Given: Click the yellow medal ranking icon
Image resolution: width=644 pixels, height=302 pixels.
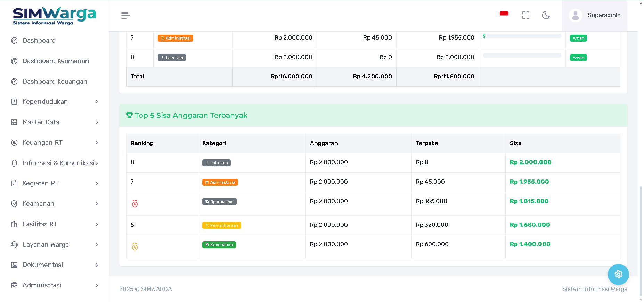Looking at the screenshot, I should tap(135, 247).
